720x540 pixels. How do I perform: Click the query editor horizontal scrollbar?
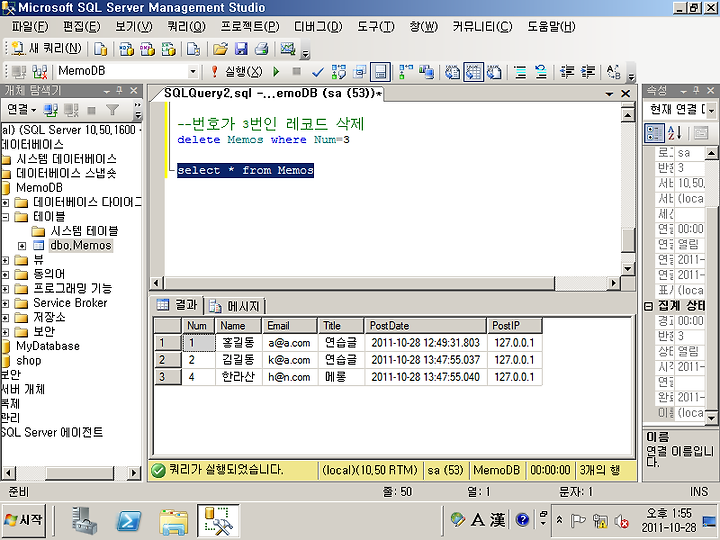(x=359, y=283)
